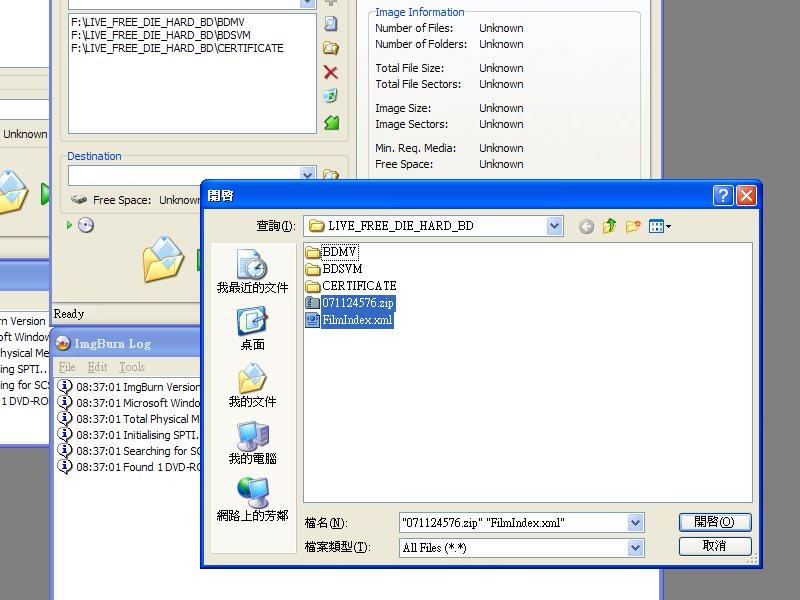Click the red X remove source icon
800x600 pixels.
click(331, 72)
